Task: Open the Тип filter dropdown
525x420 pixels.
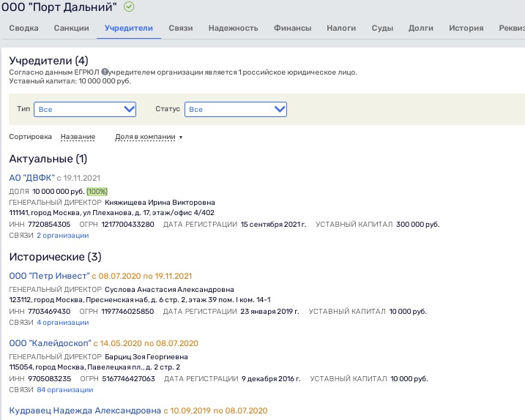Action: pyautogui.click(x=86, y=109)
